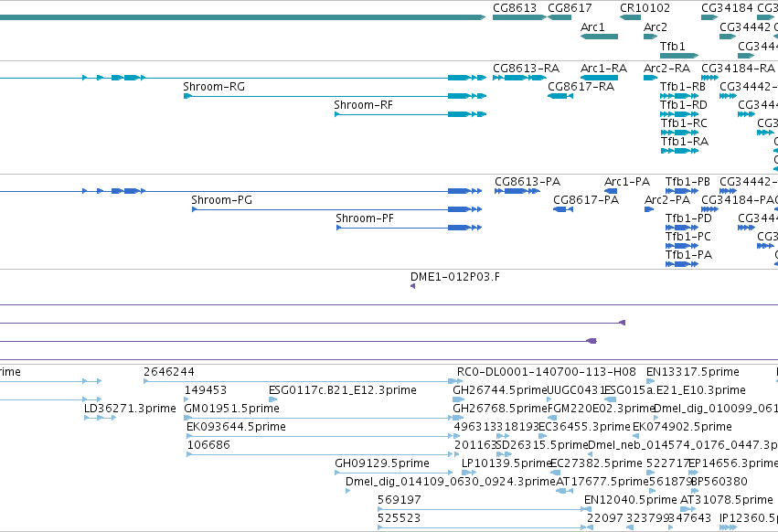Viewport: 778px width, 532px height.
Task: Select the DME1-012P03.F feature label
Action: 455,277
